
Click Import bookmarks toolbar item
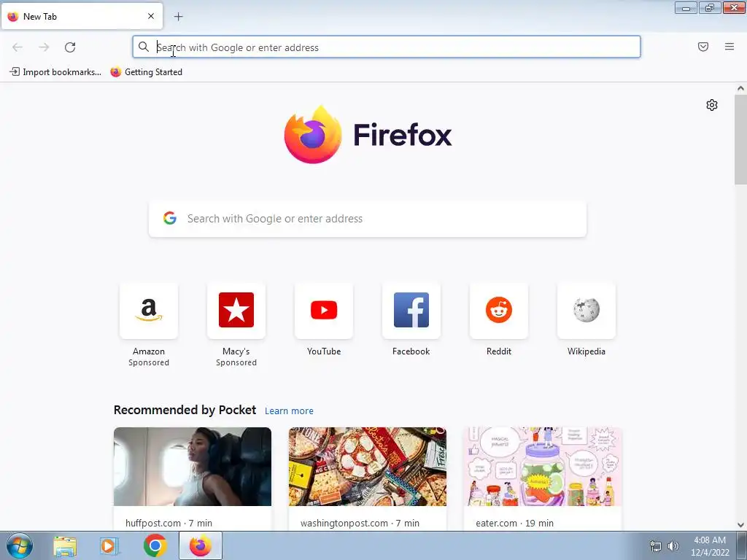55,72
